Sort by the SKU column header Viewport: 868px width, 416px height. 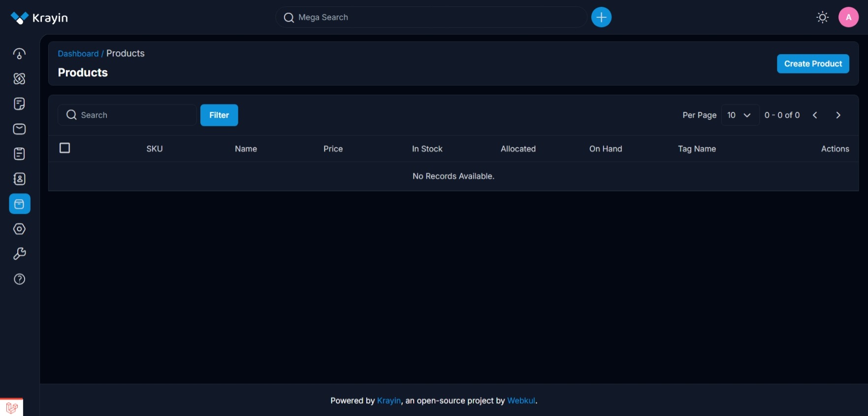(155, 149)
